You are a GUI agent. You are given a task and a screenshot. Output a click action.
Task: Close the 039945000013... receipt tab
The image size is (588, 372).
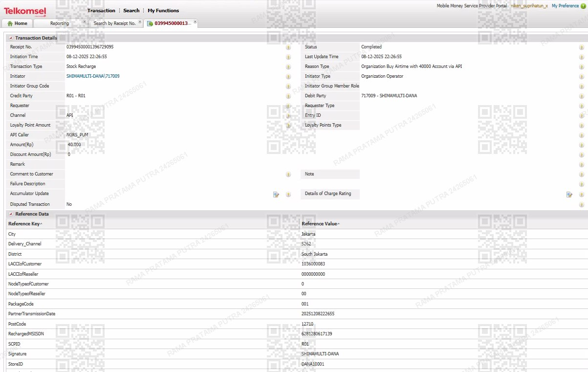195,22
